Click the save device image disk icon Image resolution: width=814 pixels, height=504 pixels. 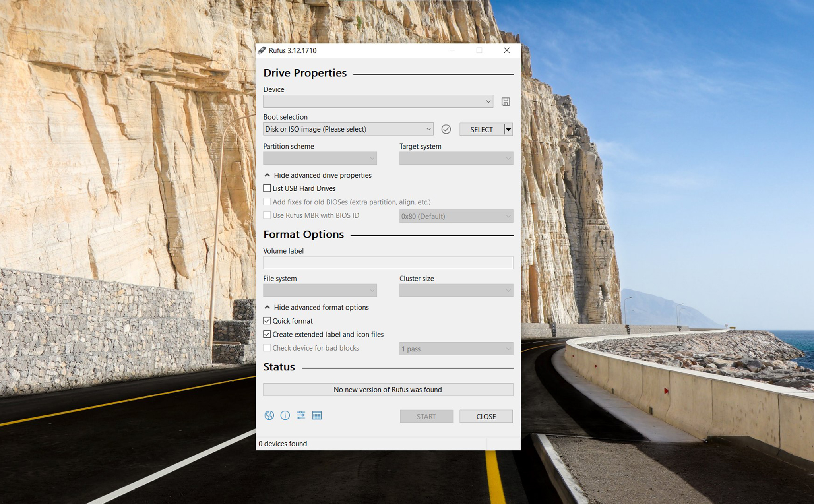[x=506, y=102]
